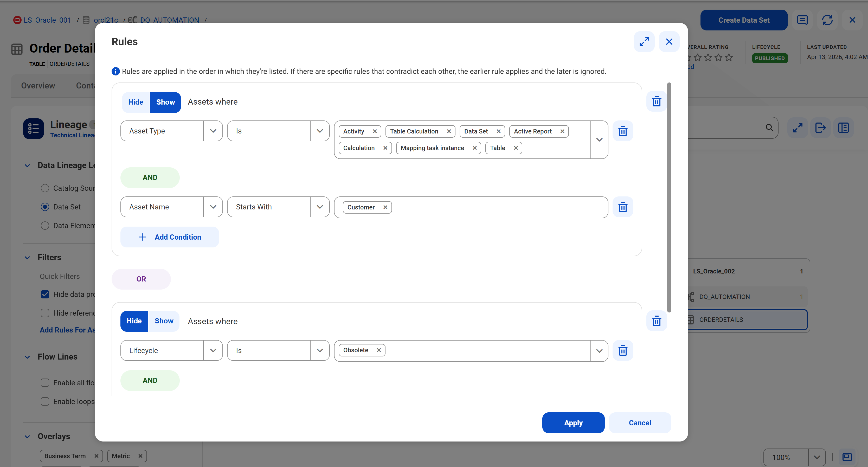Open DQ_AUTOMATION breadcrumb link

[170, 20]
